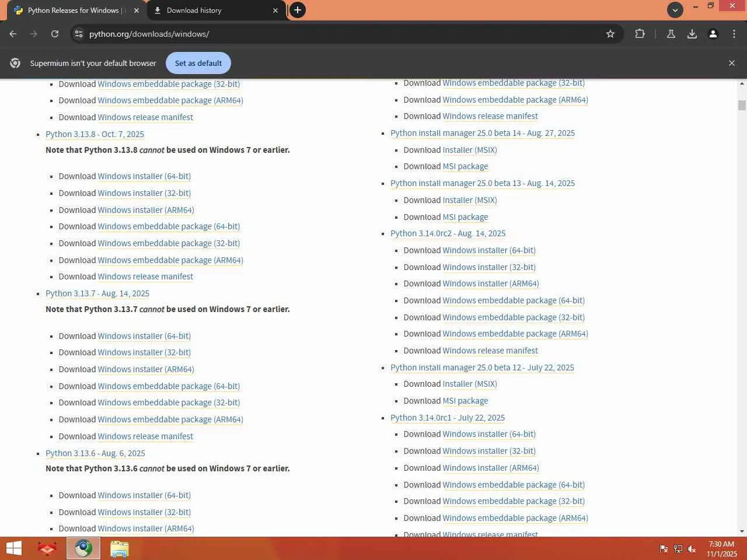This screenshot has height=560, width=747.
Task: Open the profile avatar menu
Action: [x=713, y=34]
